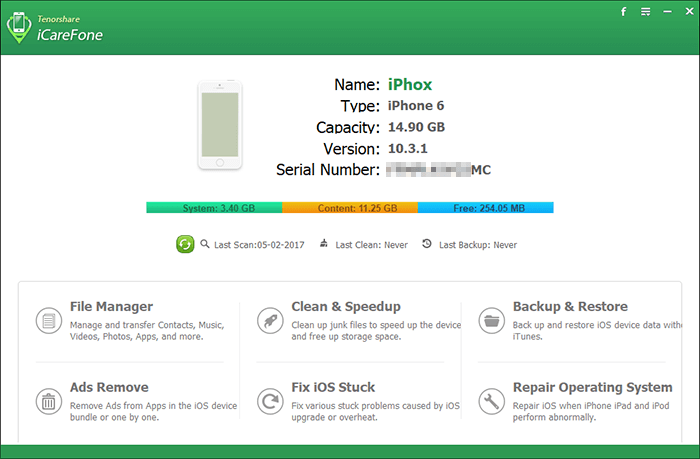Open the File Manager heading
This screenshot has width=700, height=459.
pyautogui.click(x=111, y=307)
